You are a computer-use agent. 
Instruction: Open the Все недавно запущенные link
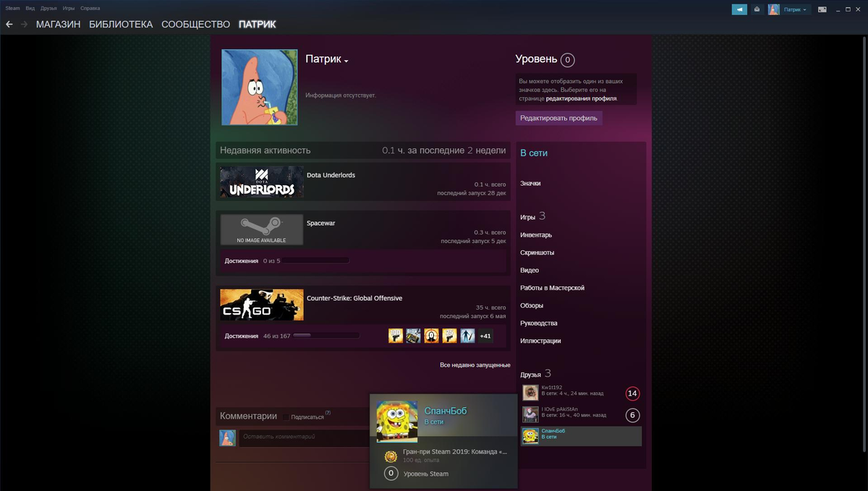point(475,365)
